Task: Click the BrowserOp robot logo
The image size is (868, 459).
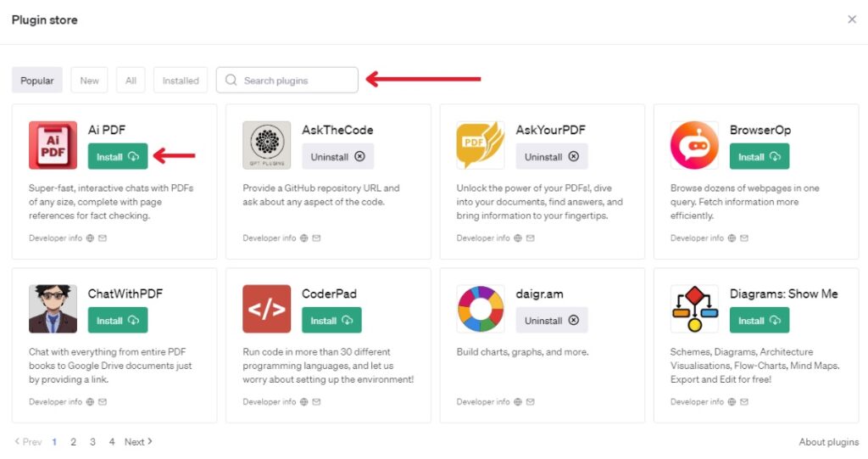Action: point(695,145)
